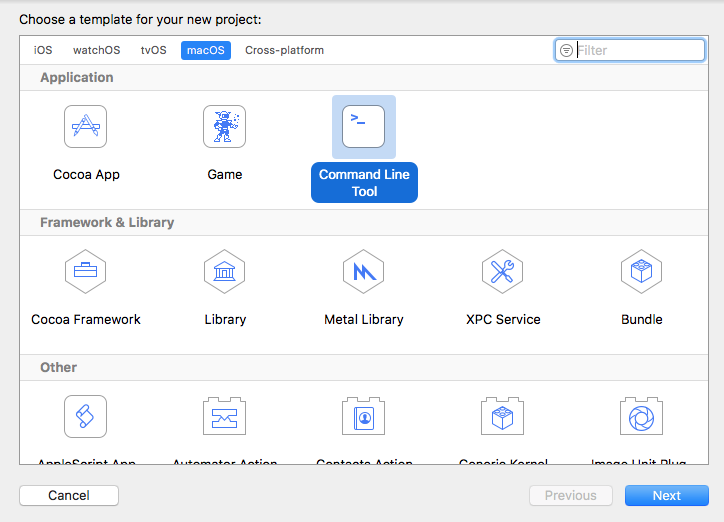Pick the Bundle template icon

[x=642, y=271]
